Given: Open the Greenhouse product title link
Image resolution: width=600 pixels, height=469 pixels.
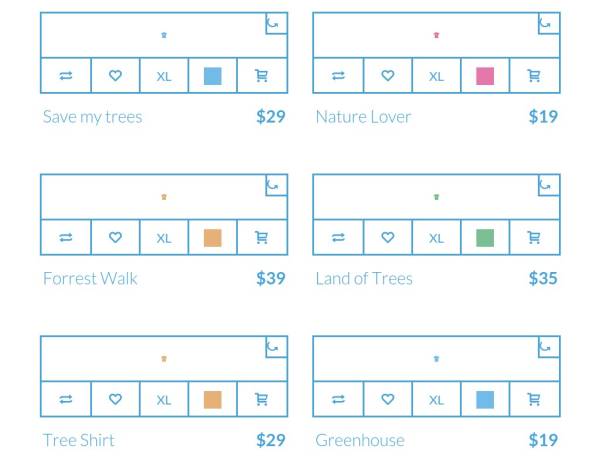Looking at the screenshot, I should 360,440.
